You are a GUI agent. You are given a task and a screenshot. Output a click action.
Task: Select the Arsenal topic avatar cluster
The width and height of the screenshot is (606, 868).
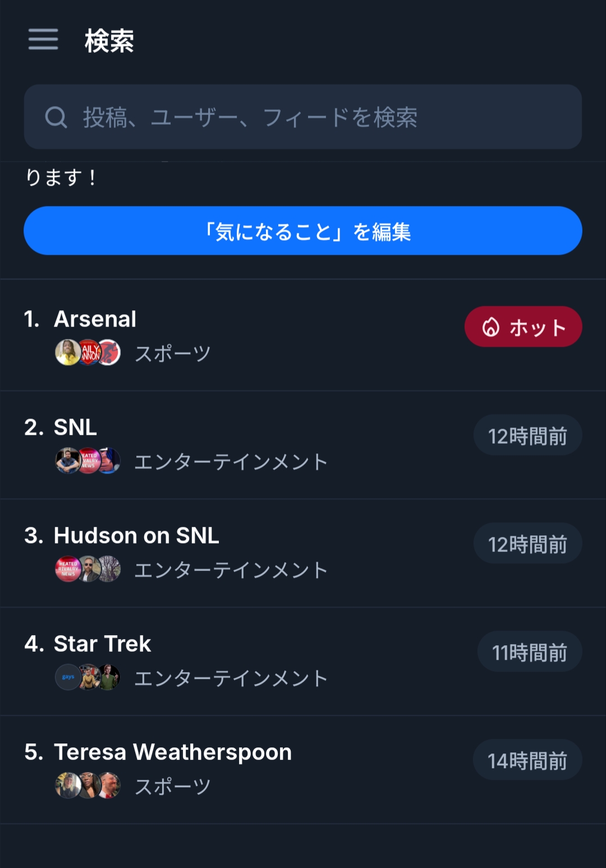88,353
